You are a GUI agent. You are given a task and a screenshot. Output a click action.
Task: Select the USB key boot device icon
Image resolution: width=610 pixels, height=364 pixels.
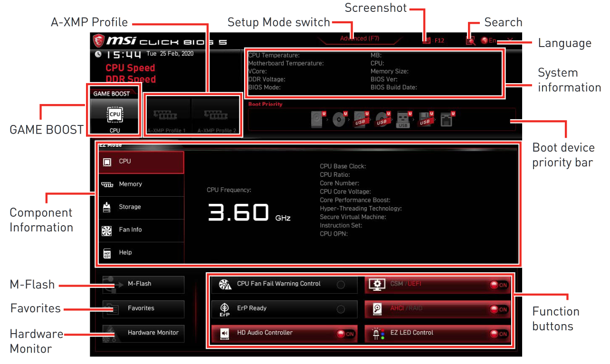point(403,119)
